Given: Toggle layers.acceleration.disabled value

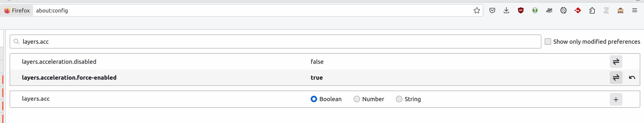Looking at the screenshot, I should tap(616, 62).
